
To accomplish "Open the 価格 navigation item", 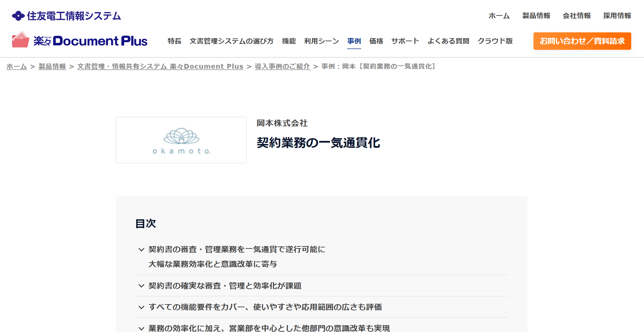I will (x=376, y=41).
